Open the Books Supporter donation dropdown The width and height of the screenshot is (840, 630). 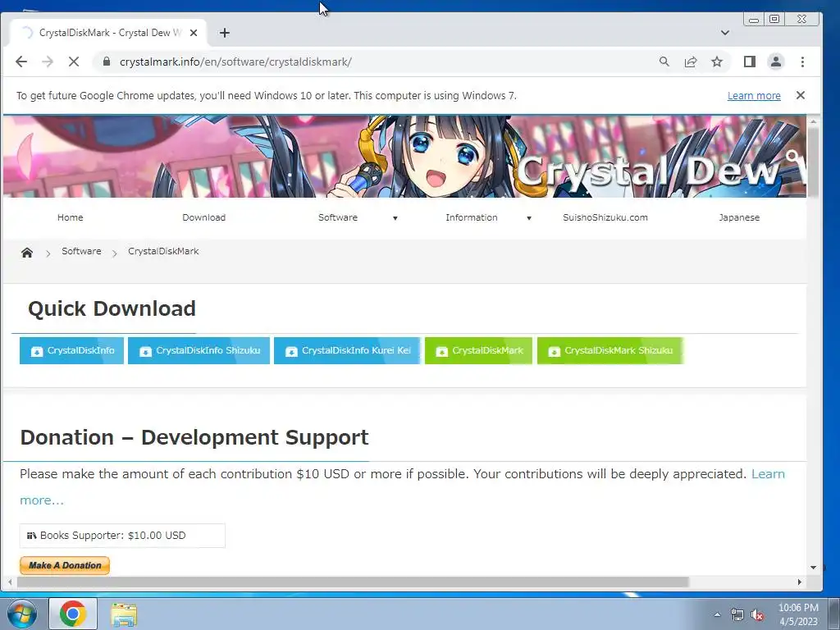[123, 536]
